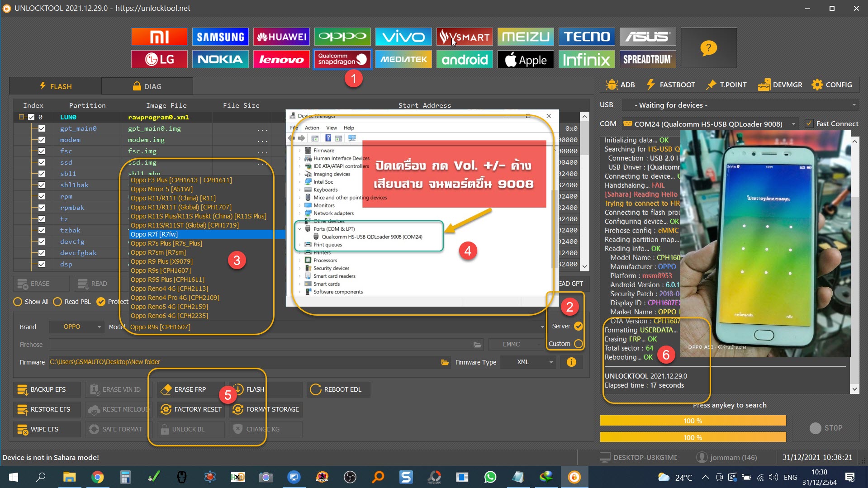This screenshot has width=868, height=488.
Task: Toggle the Fast Connect checkbox
Action: (809, 124)
